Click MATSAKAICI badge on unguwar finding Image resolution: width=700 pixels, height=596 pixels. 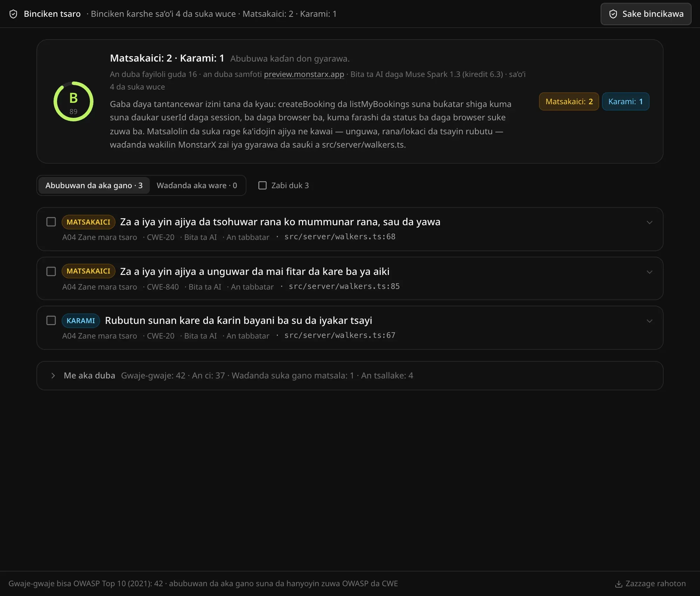(89, 271)
